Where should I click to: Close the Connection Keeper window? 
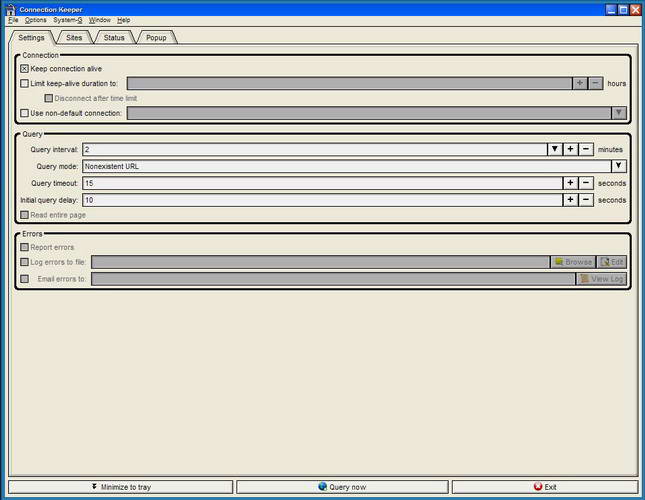tap(636, 9)
